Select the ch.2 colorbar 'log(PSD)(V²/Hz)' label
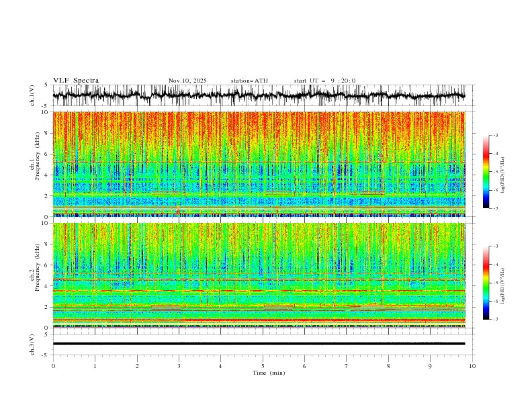The width and height of the screenshot is (532, 411). click(502, 286)
